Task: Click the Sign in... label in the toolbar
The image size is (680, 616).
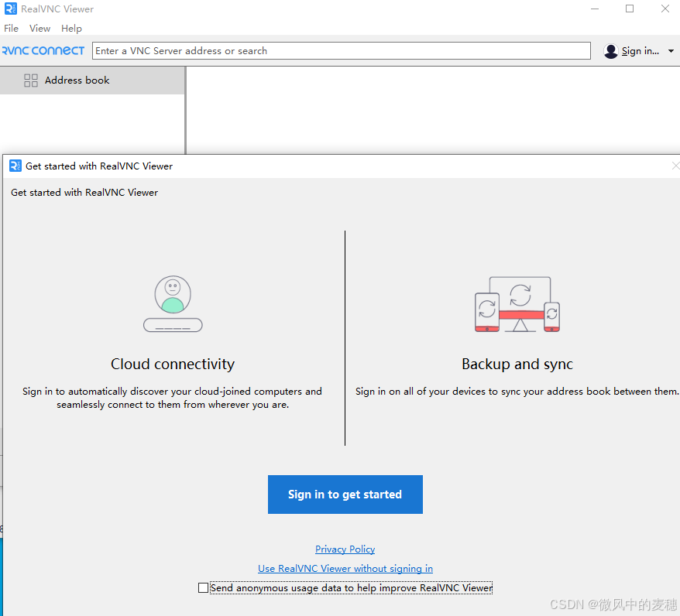Action: (x=640, y=51)
